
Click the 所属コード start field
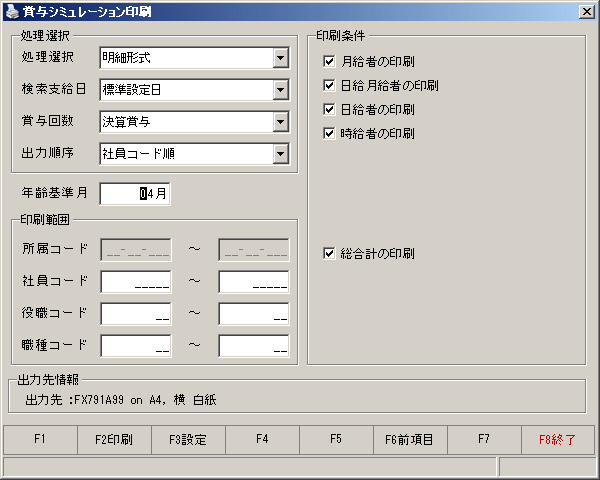(136, 250)
